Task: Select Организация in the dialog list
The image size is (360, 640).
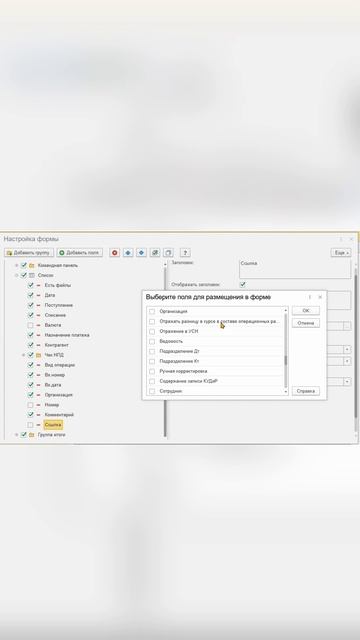Action: [173, 311]
